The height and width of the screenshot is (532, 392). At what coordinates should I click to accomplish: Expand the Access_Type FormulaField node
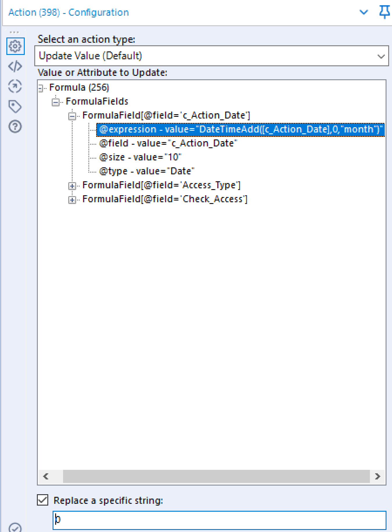tap(72, 186)
